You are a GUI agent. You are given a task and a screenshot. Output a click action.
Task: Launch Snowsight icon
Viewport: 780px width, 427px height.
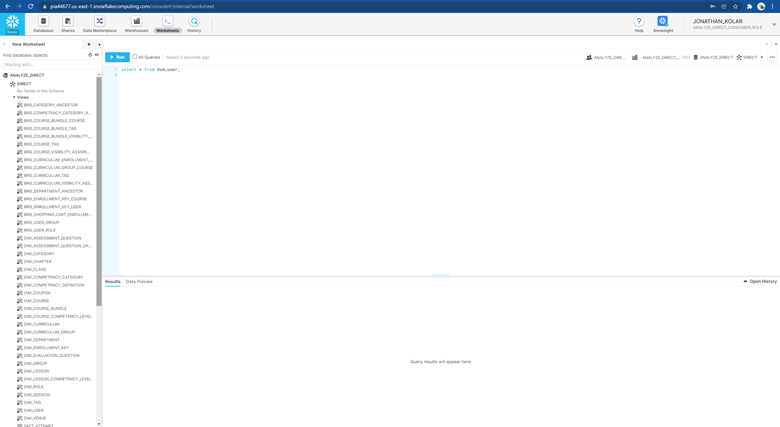[663, 21]
